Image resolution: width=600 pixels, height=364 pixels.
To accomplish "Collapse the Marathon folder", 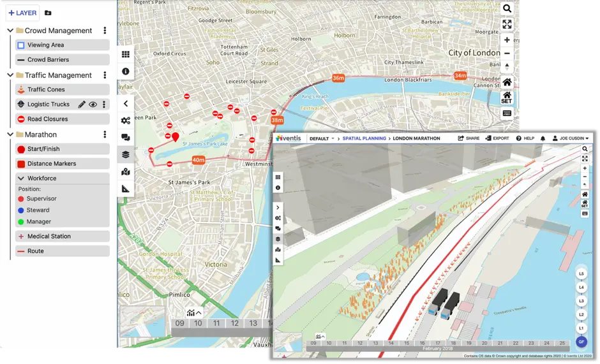I will pyautogui.click(x=10, y=135).
